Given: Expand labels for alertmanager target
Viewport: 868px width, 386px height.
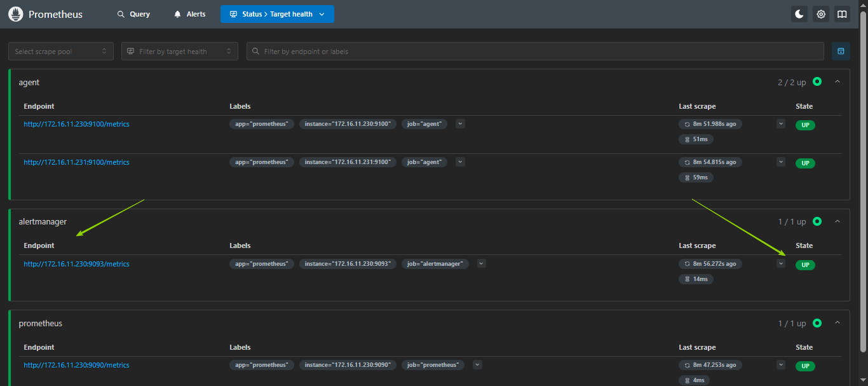Looking at the screenshot, I should pyautogui.click(x=481, y=263).
